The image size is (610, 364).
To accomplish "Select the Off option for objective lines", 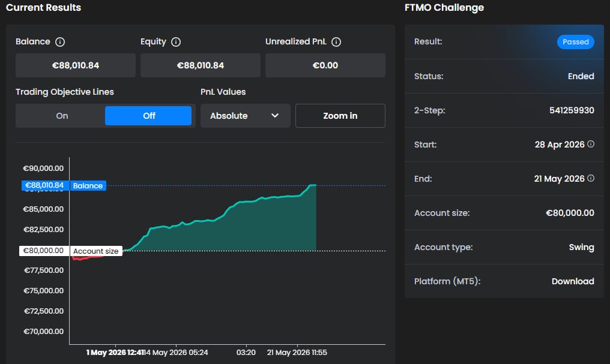I will point(148,116).
